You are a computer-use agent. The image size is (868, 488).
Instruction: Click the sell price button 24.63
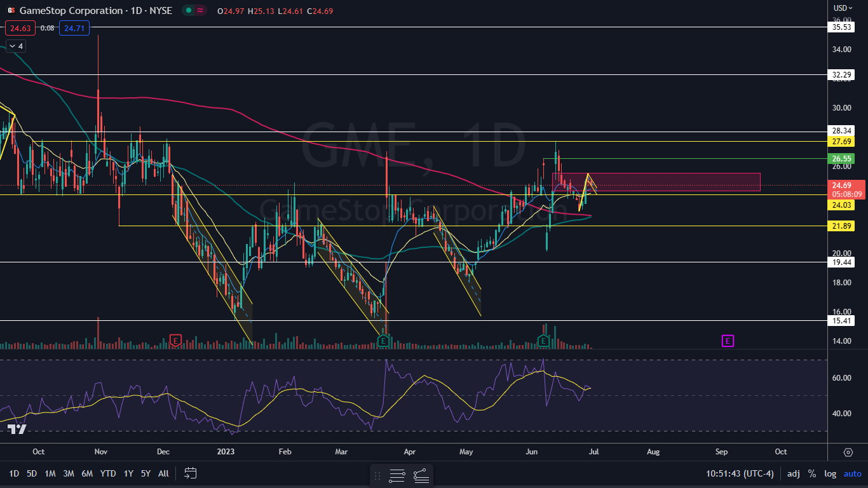20,28
